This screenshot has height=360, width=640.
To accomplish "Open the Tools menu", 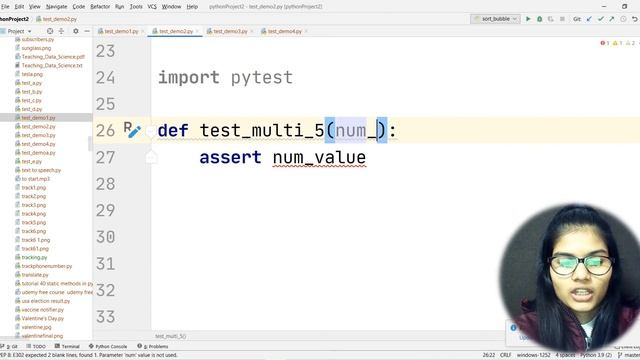I will click(x=136, y=7).
